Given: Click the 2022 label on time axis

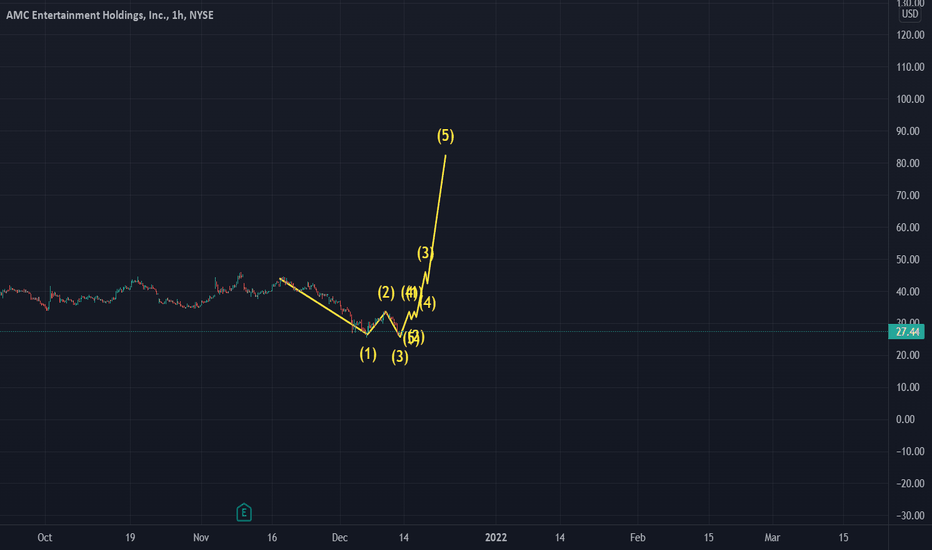Looking at the screenshot, I should (x=496, y=538).
